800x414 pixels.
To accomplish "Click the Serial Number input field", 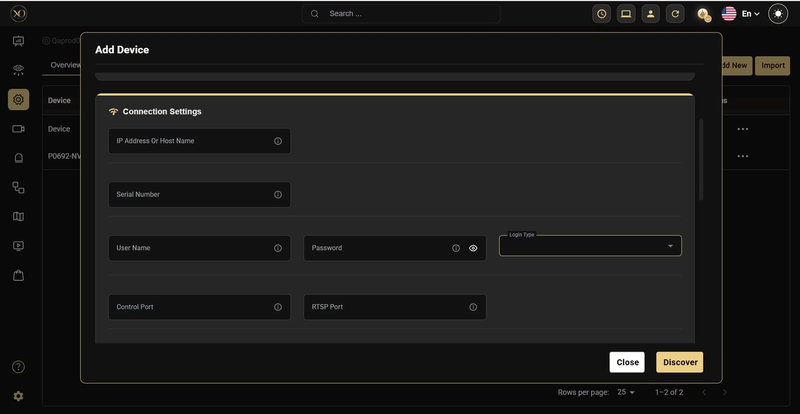I will click(x=199, y=194).
